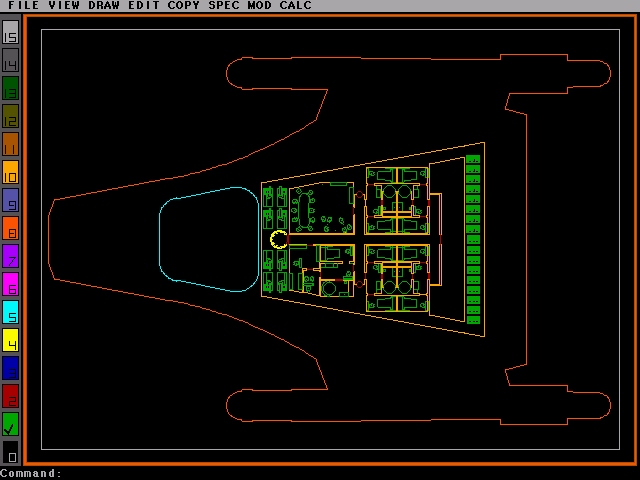The height and width of the screenshot is (480, 640).
Task: Pick the cyan color 5 swatch
Action: (10, 312)
